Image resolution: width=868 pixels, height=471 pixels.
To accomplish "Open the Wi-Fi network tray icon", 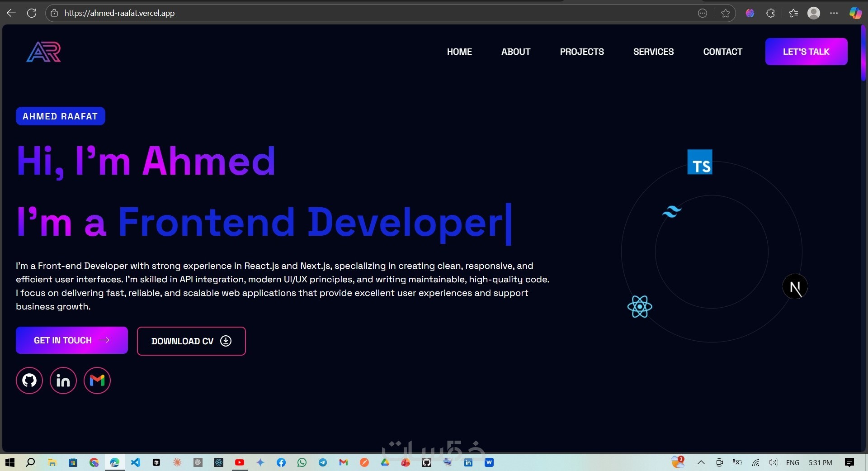I will pos(756,462).
